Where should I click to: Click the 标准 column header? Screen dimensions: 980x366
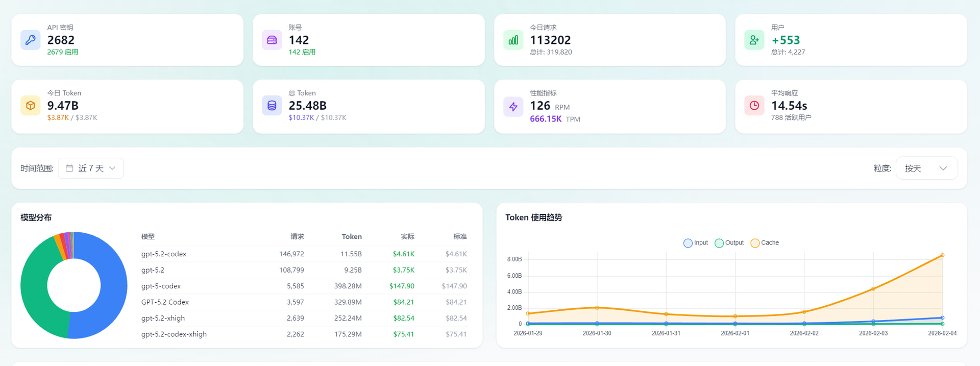click(x=460, y=237)
